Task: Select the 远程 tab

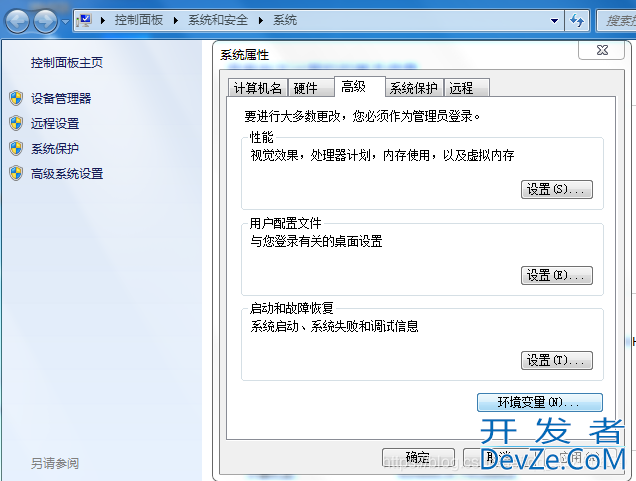Action: 461,88
